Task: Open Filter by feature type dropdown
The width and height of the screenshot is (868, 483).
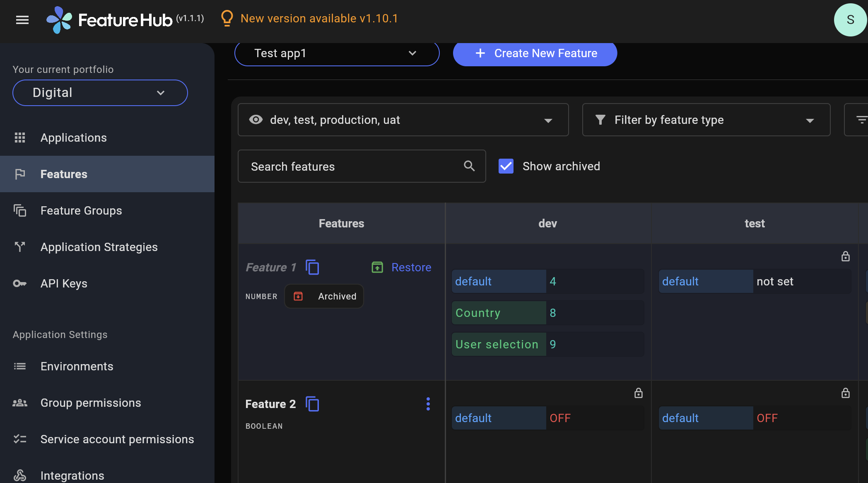Action: (706, 120)
